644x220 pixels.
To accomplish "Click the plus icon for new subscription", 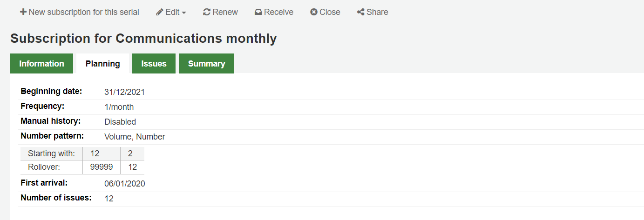I will (23, 12).
